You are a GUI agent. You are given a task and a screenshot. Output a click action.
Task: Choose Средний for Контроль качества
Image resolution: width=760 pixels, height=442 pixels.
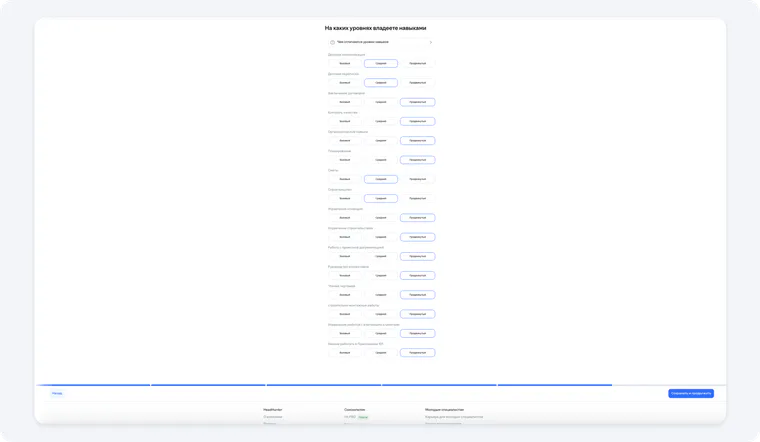(381, 121)
